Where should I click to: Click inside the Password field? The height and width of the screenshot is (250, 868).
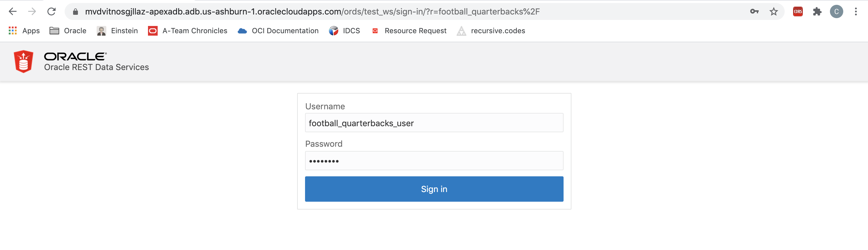point(434,160)
